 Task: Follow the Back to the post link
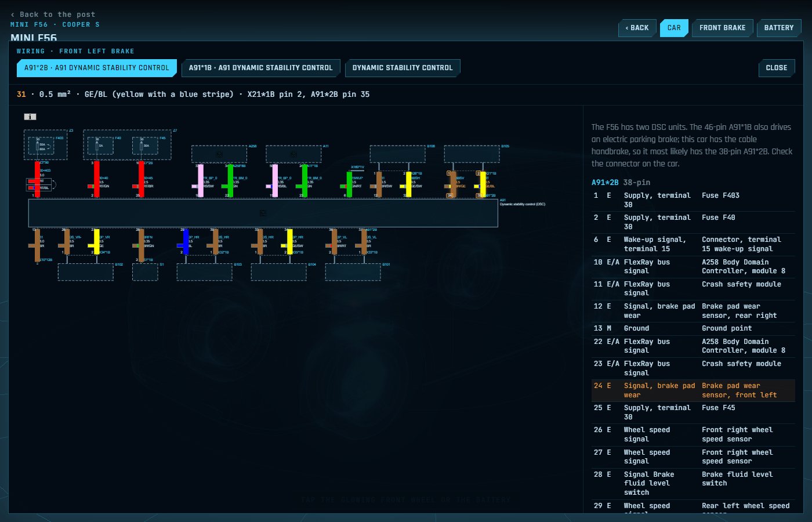point(53,14)
